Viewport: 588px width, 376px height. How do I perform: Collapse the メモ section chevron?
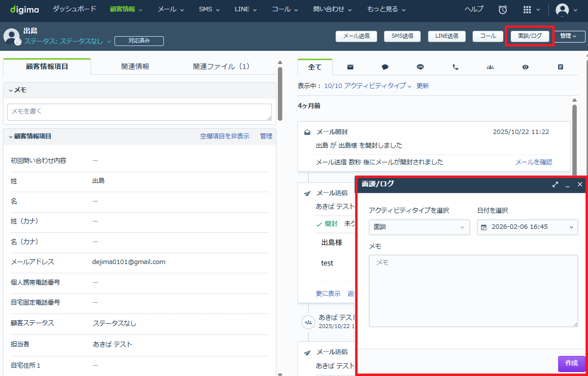pos(11,90)
